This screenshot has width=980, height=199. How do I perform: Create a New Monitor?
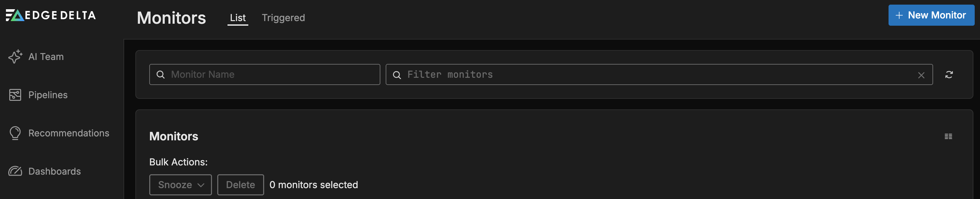931,15
